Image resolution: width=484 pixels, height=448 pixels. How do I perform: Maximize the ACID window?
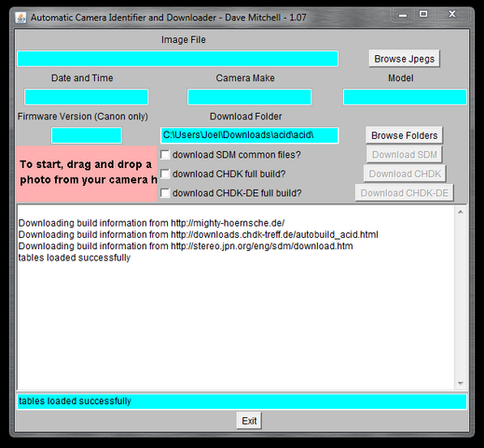coord(423,14)
